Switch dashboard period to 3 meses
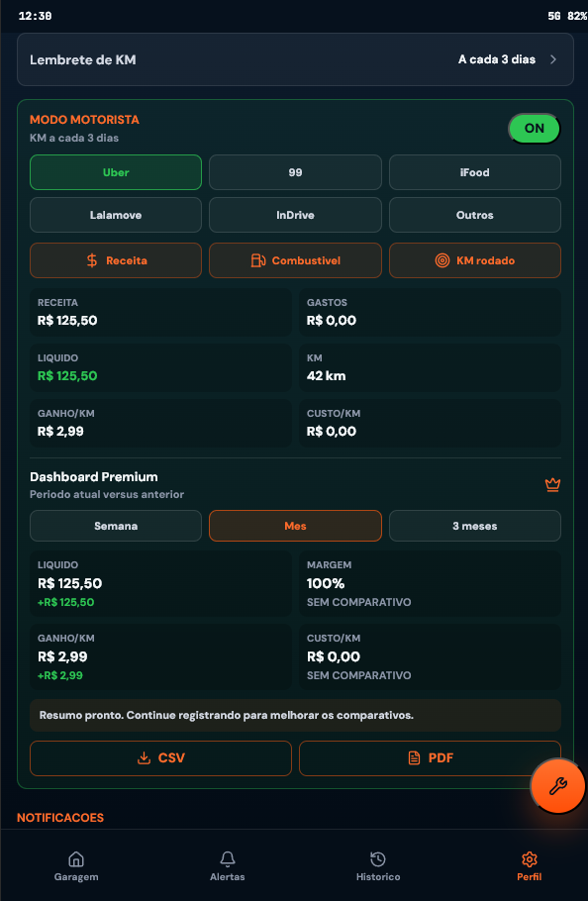The height and width of the screenshot is (901, 588). 475,526
